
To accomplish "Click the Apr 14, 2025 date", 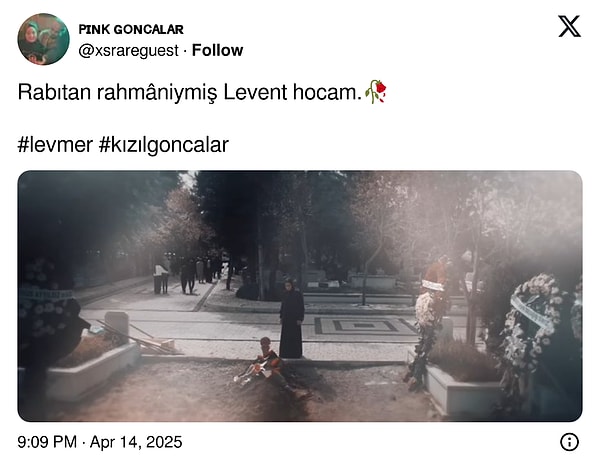I will [x=136, y=442].
